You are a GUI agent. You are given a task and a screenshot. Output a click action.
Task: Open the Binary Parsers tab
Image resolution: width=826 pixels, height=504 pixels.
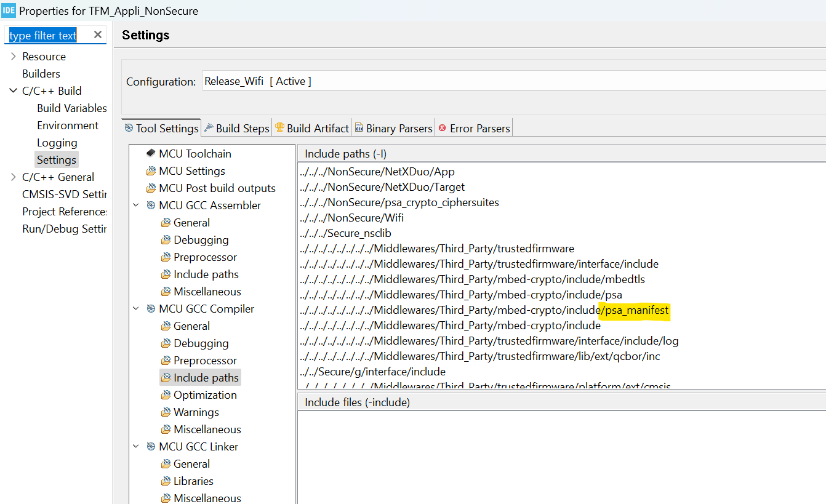click(x=393, y=127)
